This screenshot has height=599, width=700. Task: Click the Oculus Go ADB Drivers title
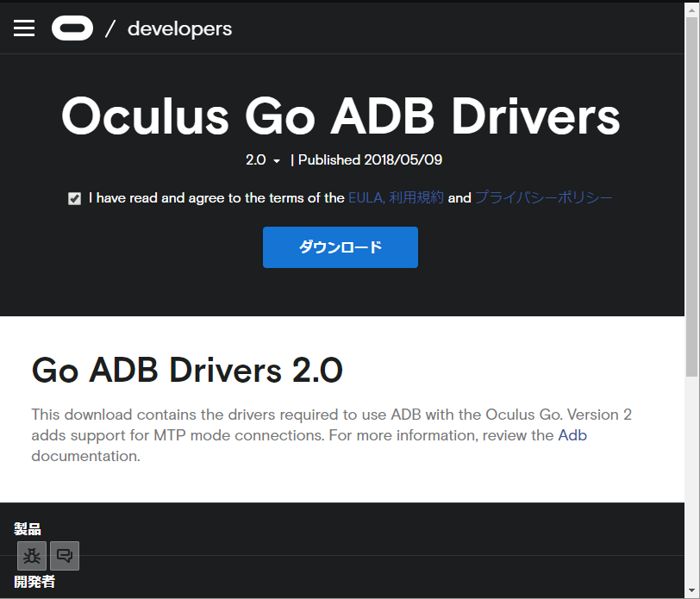(341, 116)
